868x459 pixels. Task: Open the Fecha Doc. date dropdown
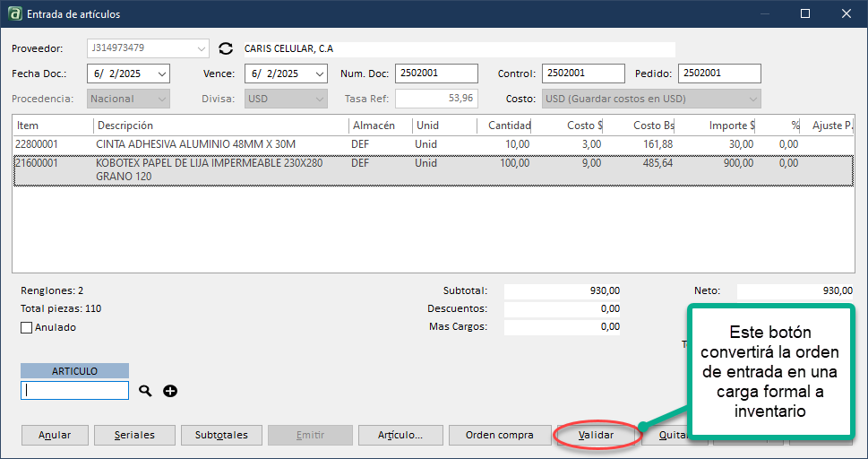coord(161,74)
